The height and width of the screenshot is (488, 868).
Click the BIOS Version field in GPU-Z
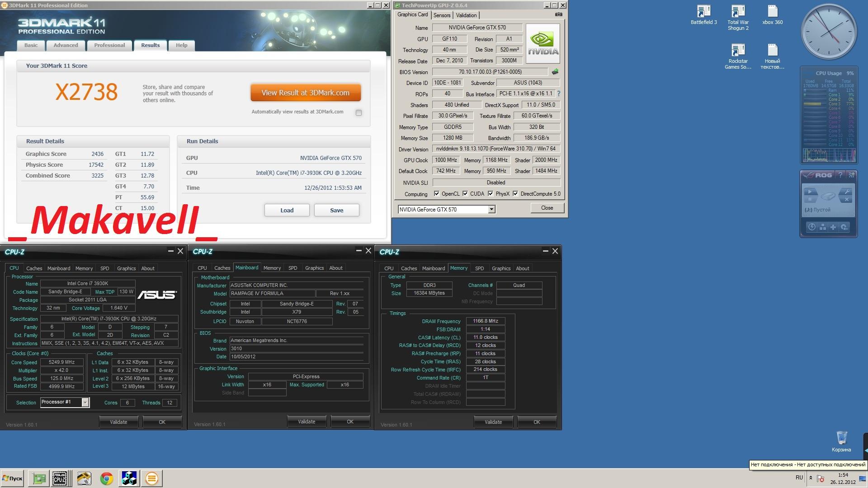(490, 72)
